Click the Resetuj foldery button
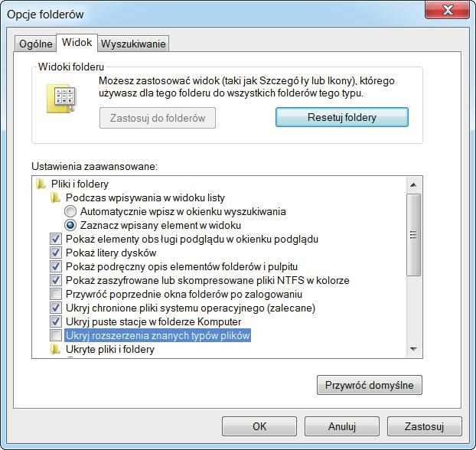Viewport: 476px width, 450px height. coord(342,117)
